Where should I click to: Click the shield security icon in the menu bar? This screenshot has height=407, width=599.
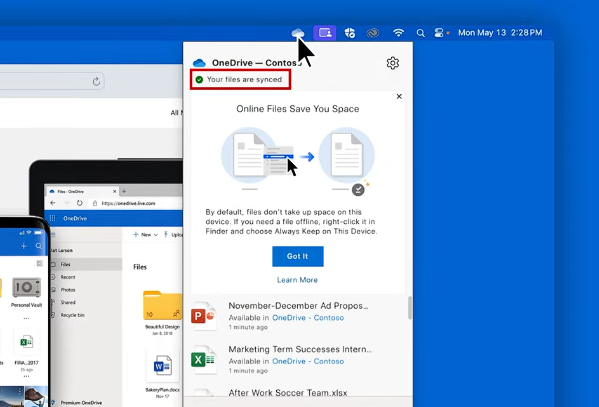[x=350, y=33]
